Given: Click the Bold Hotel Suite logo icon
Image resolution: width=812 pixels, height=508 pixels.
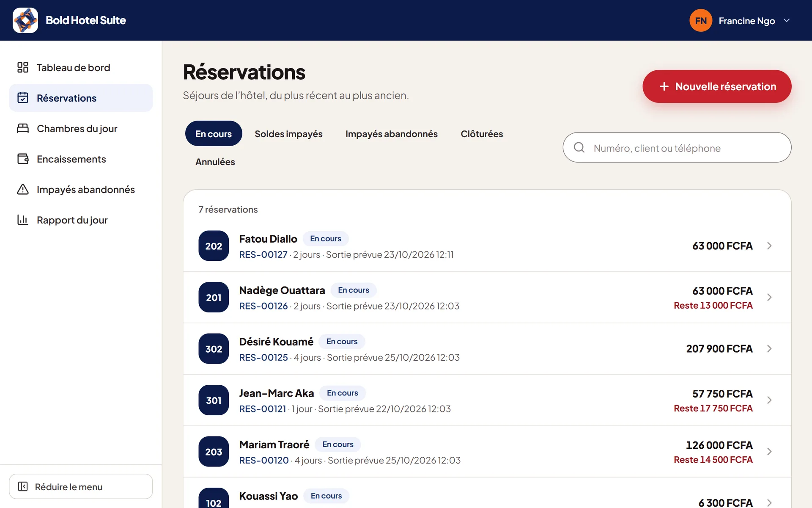Looking at the screenshot, I should [x=25, y=20].
